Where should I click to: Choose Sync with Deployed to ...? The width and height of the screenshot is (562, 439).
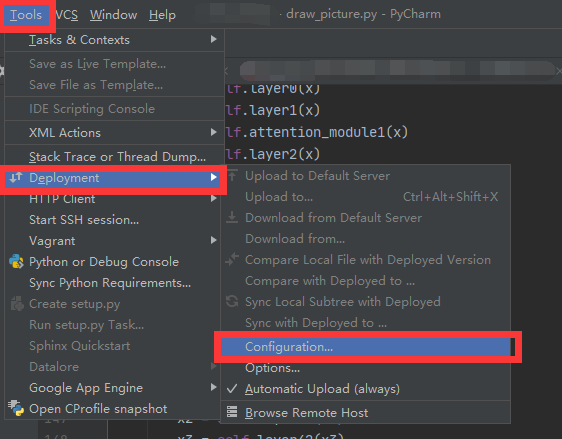pos(366,323)
